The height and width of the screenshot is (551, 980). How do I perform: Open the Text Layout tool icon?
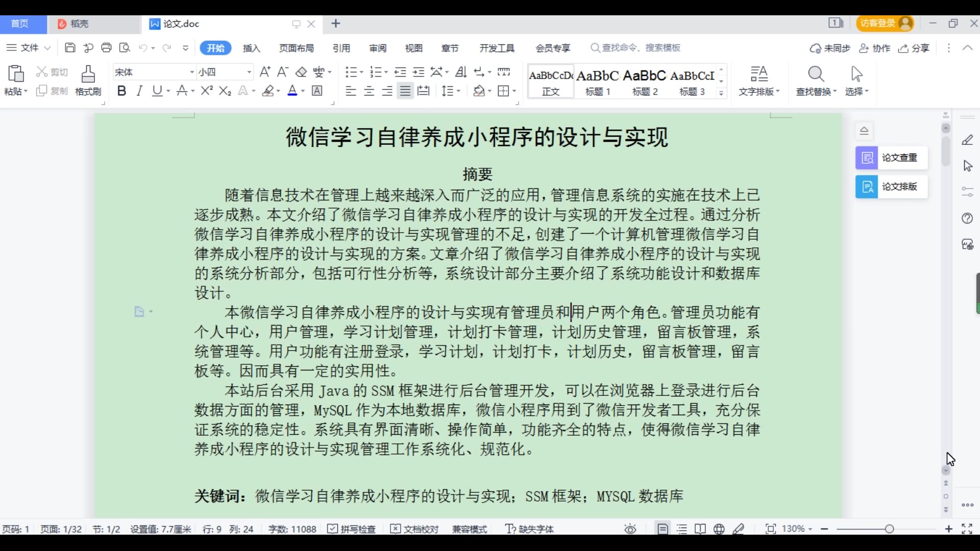[x=759, y=74]
